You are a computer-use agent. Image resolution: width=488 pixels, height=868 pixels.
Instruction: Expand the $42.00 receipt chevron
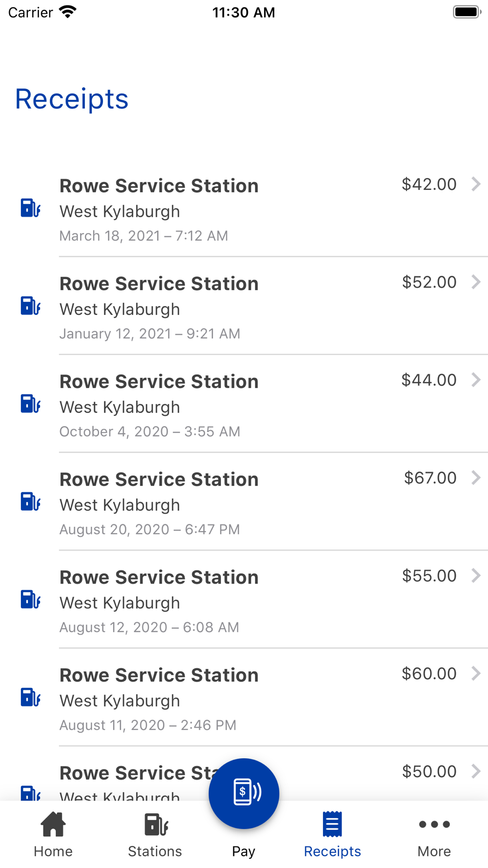click(x=476, y=184)
